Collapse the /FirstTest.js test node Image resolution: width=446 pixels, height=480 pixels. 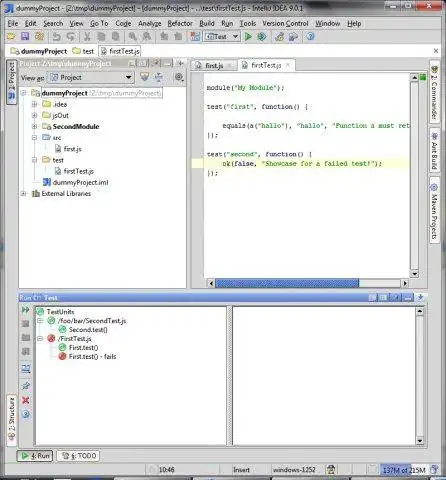[x=40, y=339]
